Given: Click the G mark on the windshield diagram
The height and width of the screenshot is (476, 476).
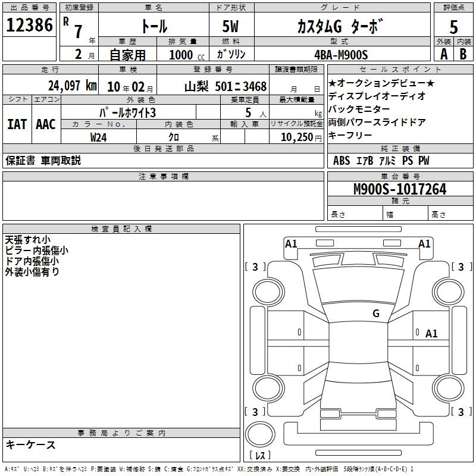Looking at the screenshot, I should pyautogui.click(x=375, y=314).
